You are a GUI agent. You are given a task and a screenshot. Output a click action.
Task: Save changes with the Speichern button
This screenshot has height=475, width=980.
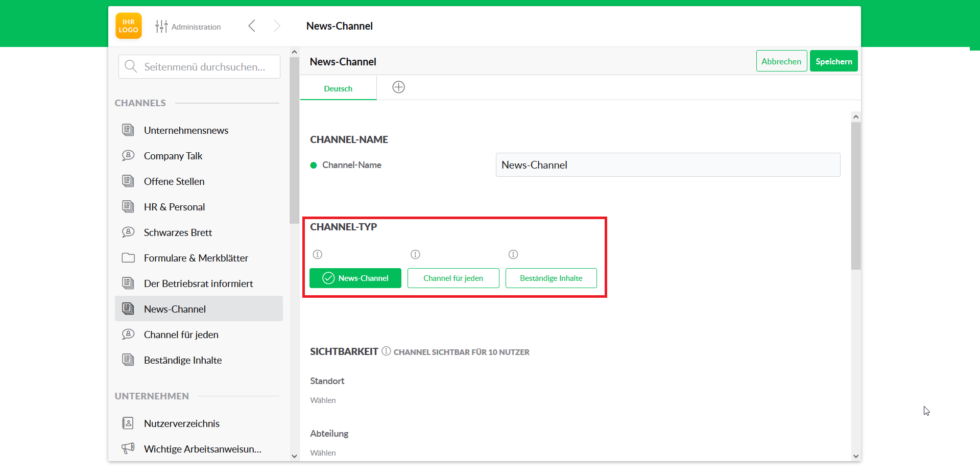(x=833, y=61)
